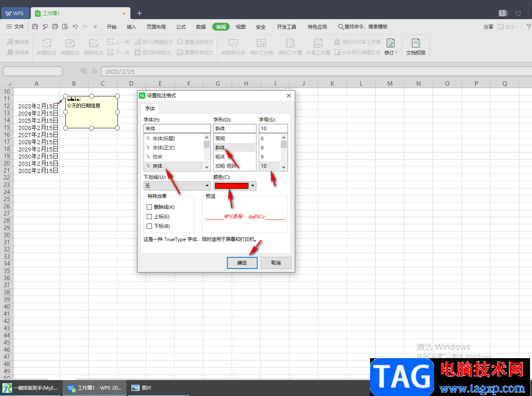Click the 编辑批注 (edit comment) icon
Screen dimensions: 532x396
70,43
